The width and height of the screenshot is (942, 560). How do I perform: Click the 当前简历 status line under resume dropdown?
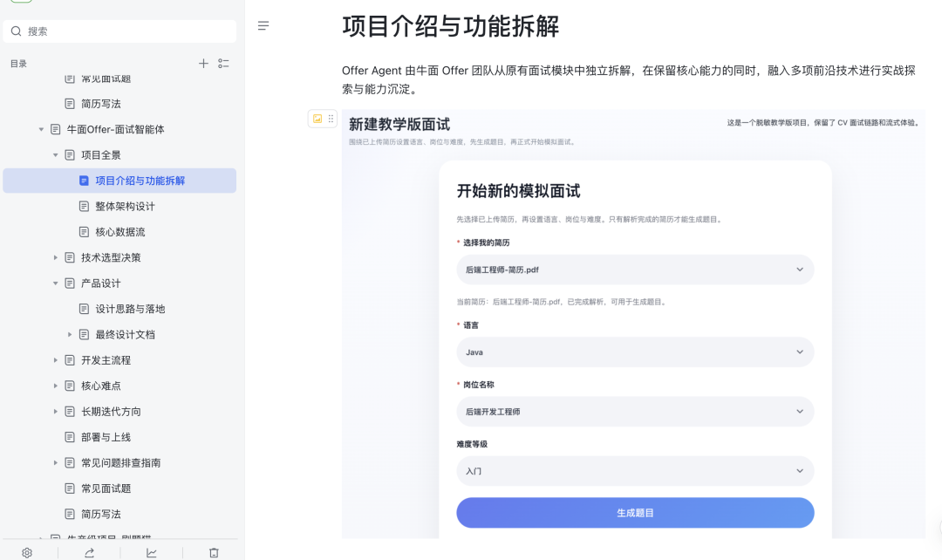[562, 302]
